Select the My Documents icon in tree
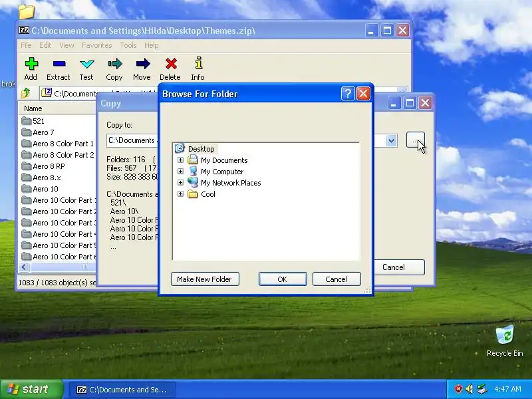This screenshot has height=399, width=532. 193,160
